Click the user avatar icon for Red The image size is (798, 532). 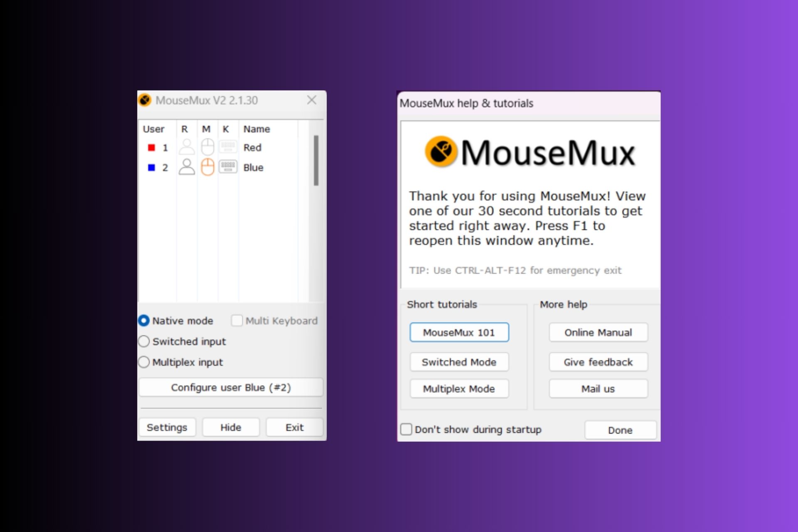pyautogui.click(x=187, y=147)
